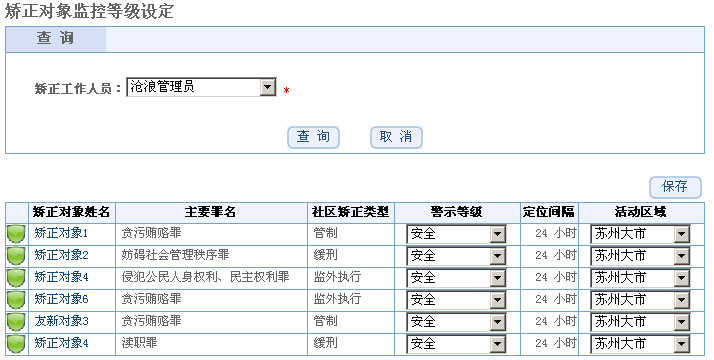This screenshot has height=360, width=714.
Task: Click the 查询 search button
Action: coord(313,137)
